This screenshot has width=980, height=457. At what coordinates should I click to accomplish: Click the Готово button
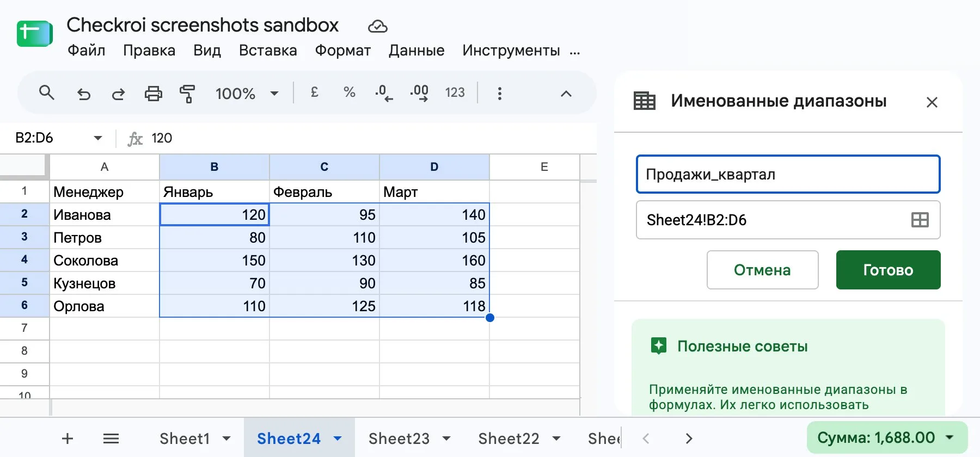pos(888,270)
